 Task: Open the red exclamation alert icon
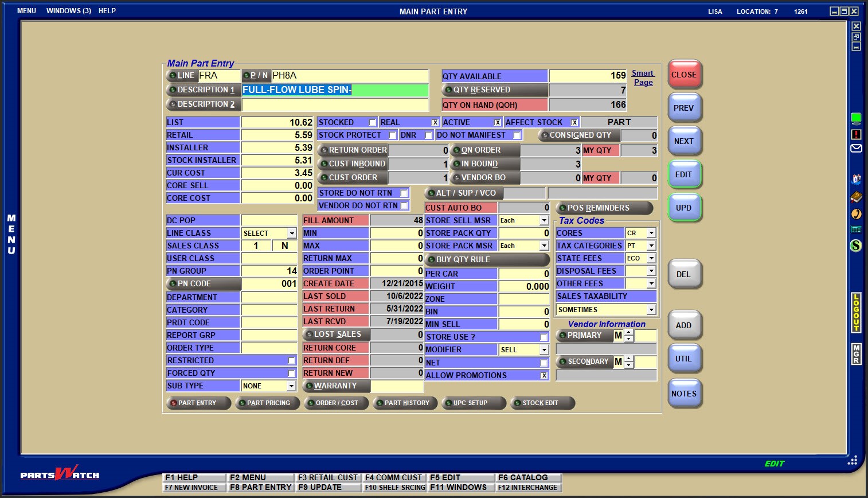[x=856, y=134]
